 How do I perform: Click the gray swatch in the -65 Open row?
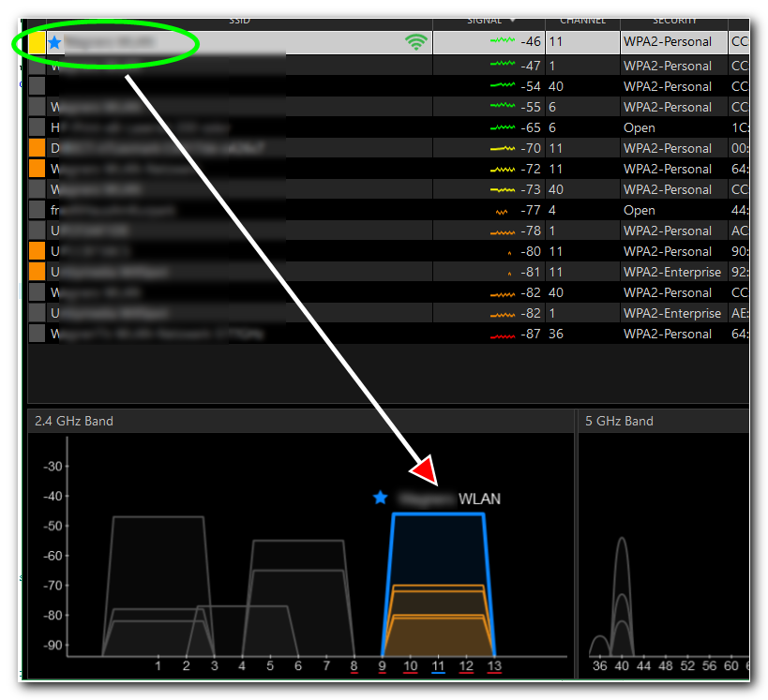pos(37,127)
